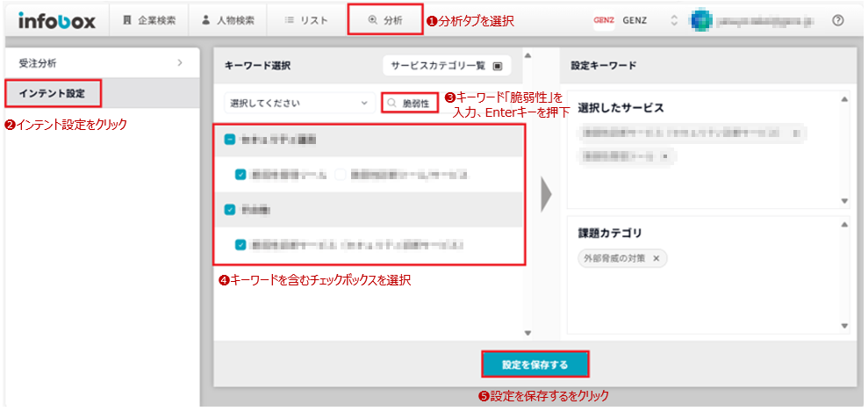Open the リスト tab
868x411 pixels.
point(305,20)
